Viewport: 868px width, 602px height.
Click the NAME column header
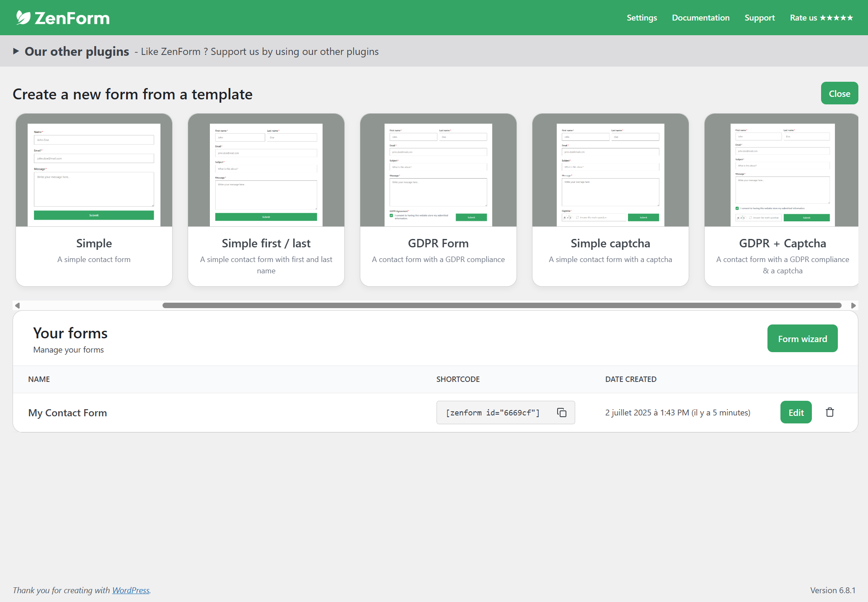pyautogui.click(x=39, y=379)
